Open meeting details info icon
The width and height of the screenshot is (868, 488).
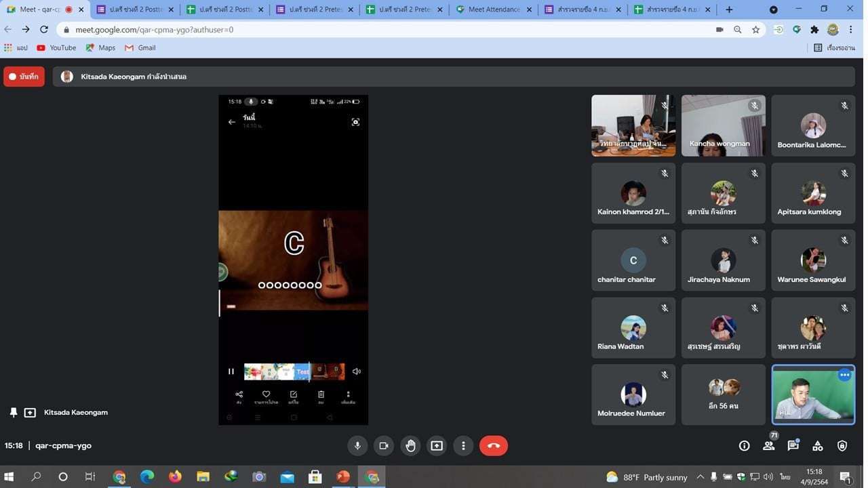click(744, 445)
